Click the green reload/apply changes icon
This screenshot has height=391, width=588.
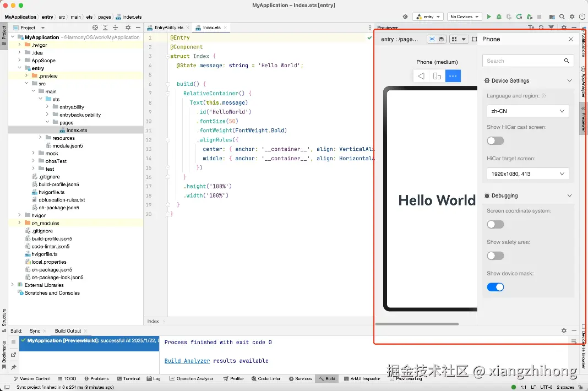click(x=519, y=17)
